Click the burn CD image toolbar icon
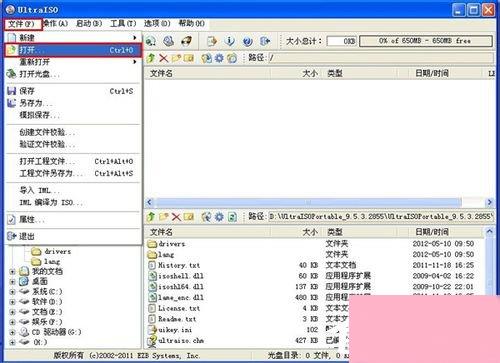500x363 pixels. coord(186,41)
